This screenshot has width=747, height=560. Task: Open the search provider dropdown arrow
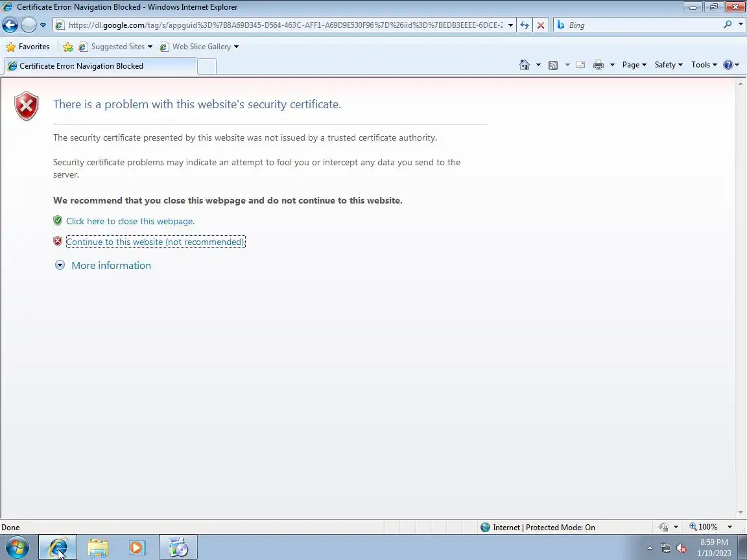(x=741, y=24)
